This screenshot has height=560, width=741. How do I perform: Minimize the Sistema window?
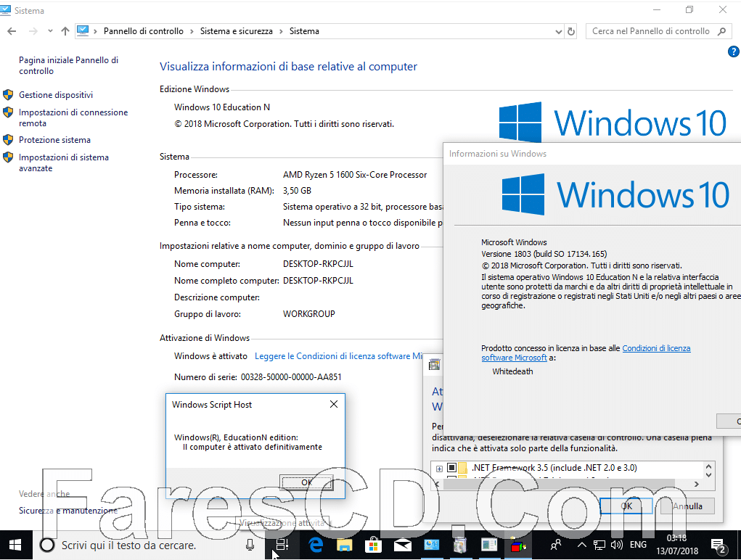[x=657, y=9]
